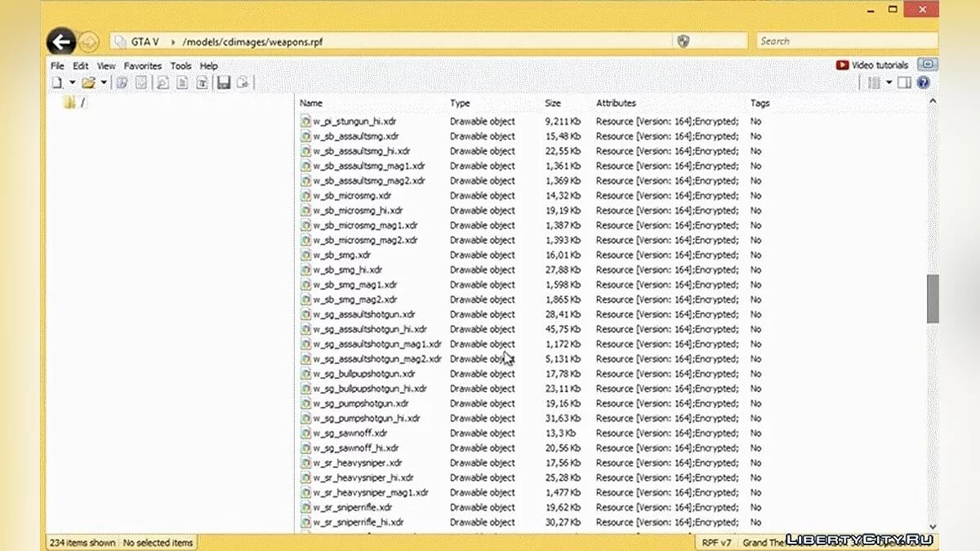Click the blue help question mark icon
The image size is (980, 551).
pyautogui.click(x=924, y=82)
